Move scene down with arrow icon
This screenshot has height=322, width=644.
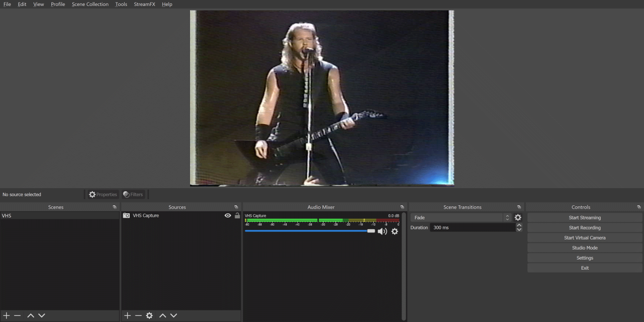(x=42, y=315)
